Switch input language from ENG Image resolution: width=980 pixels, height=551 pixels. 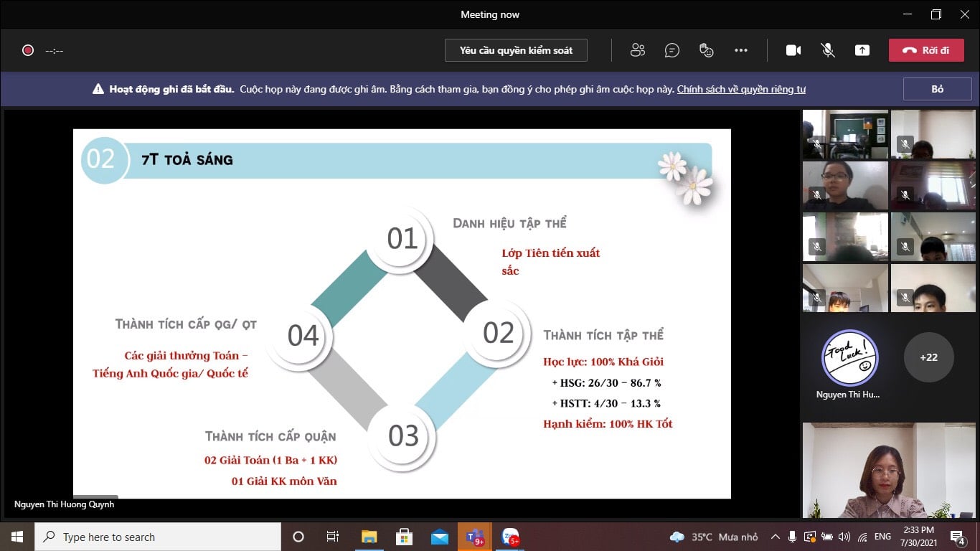tap(882, 537)
